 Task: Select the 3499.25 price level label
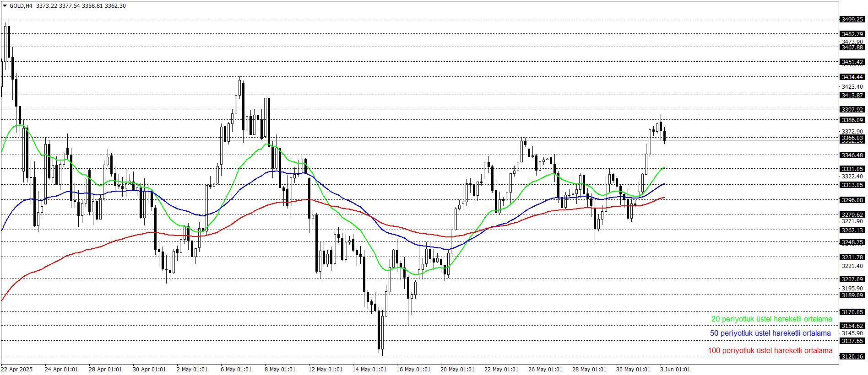(x=852, y=19)
